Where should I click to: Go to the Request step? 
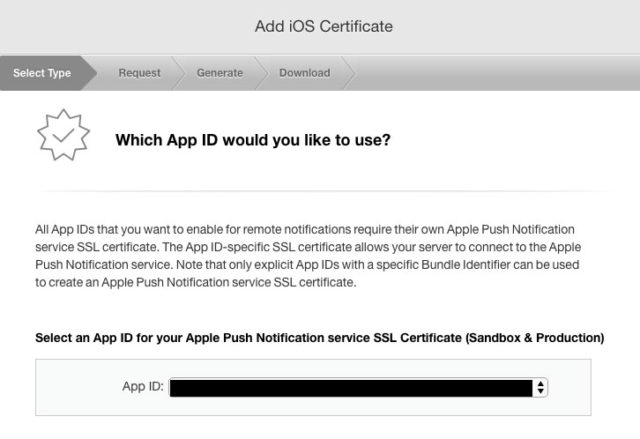pos(140,73)
